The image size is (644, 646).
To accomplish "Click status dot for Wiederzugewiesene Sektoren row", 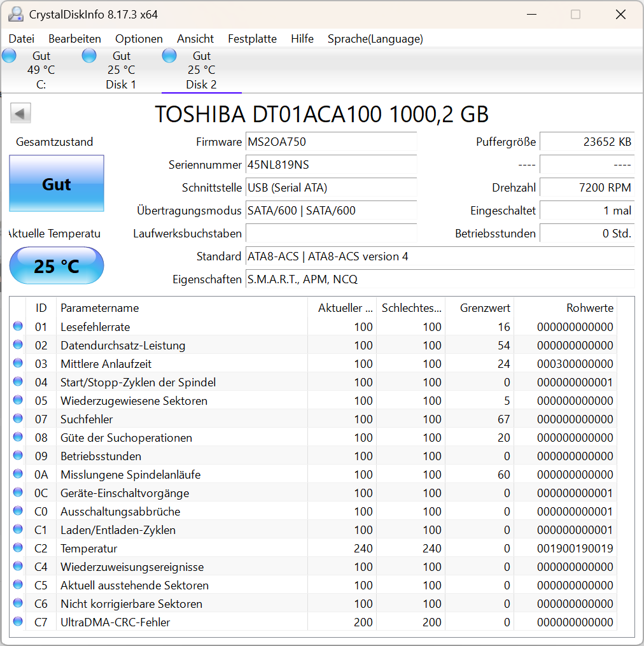I will (x=18, y=400).
